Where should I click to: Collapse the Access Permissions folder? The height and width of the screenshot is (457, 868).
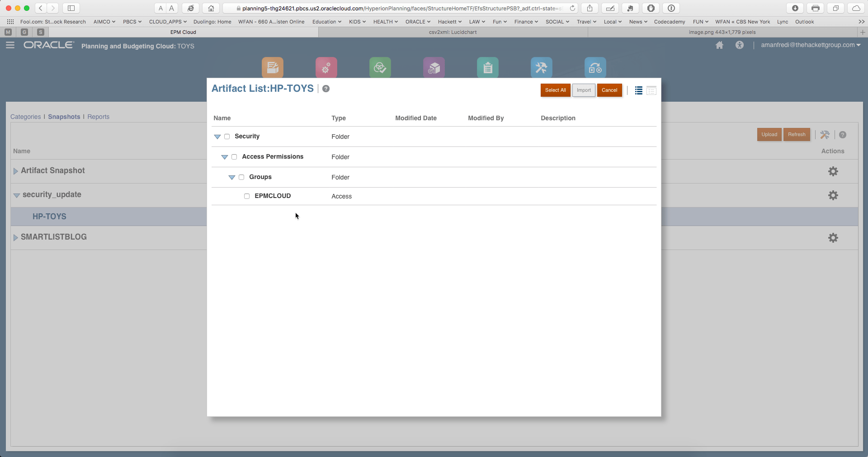pyautogui.click(x=225, y=157)
